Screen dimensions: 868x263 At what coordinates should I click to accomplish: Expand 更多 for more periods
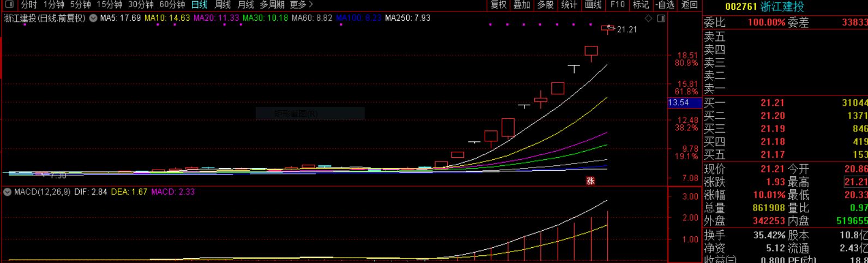[x=301, y=5]
